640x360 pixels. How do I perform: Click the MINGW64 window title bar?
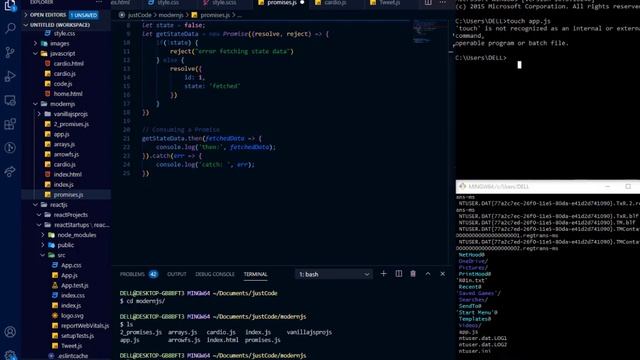(x=548, y=187)
